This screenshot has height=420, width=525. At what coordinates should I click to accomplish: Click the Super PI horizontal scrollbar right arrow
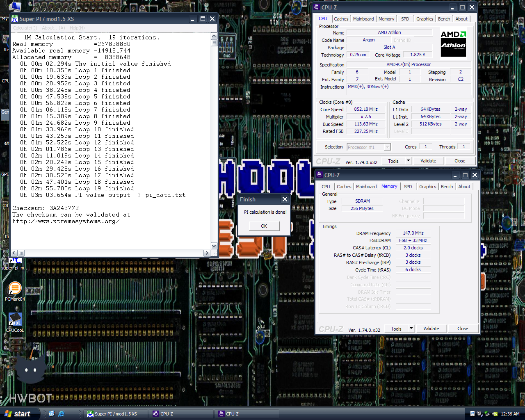207,253
